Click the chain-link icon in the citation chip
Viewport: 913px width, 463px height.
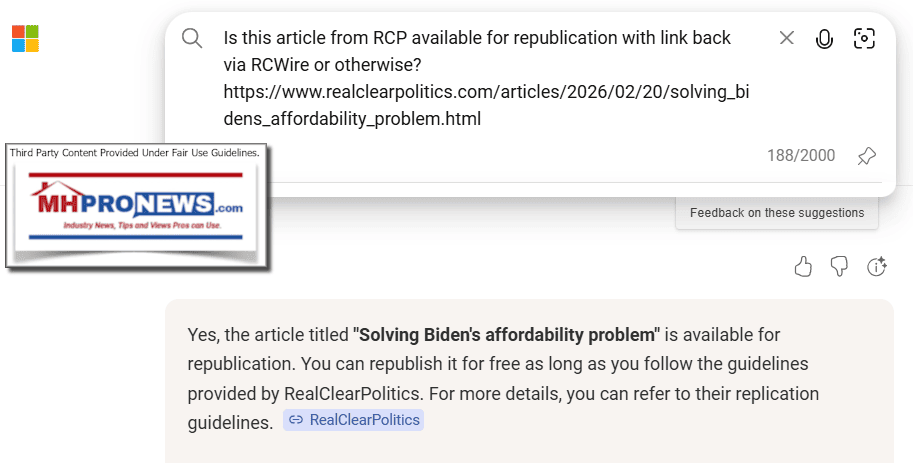coord(296,420)
